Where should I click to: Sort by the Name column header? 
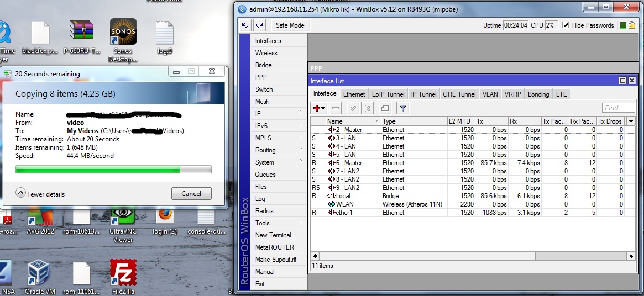(353, 121)
